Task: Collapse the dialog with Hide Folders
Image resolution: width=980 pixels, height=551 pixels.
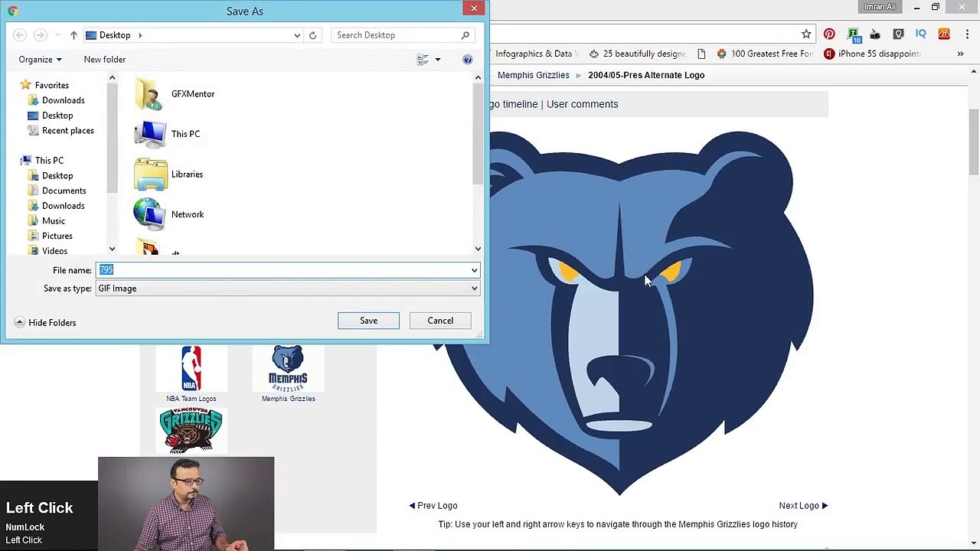Action: coord(45,323)
